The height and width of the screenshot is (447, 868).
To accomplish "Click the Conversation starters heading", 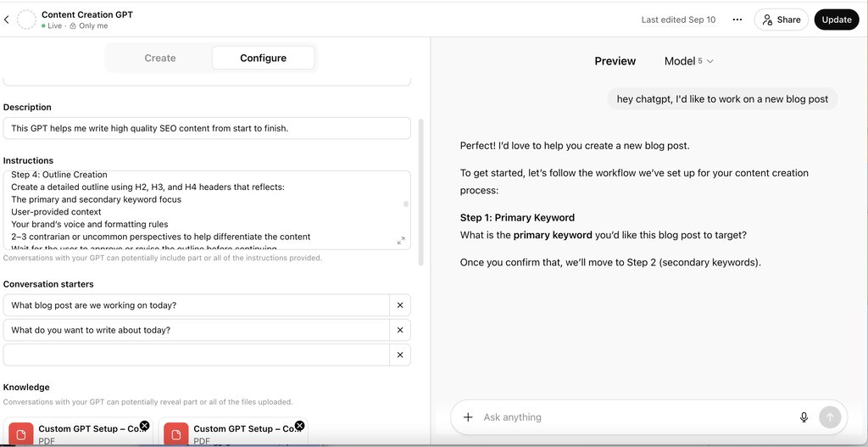I will pyautogui.click(x=48, y=284).
